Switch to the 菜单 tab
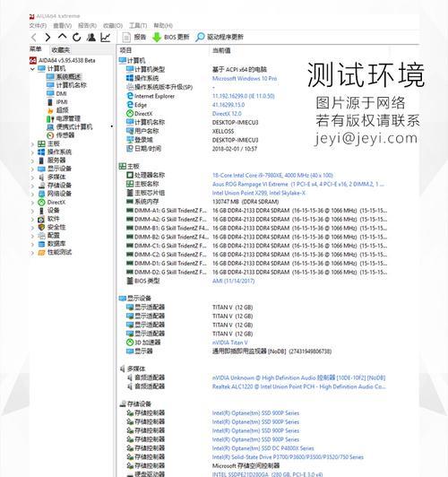The height and width of the screenshot is (477, 448). (x=36, y=49)
